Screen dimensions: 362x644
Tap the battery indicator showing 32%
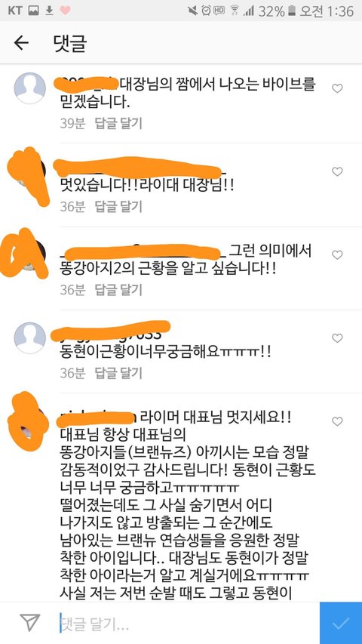tap(292, 11)
